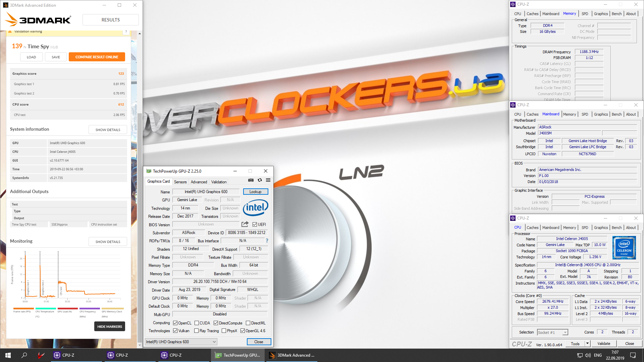Toggle the DirectCompute checkbox
The height and width of the screenshot is (362, 644).
point(216,323)
